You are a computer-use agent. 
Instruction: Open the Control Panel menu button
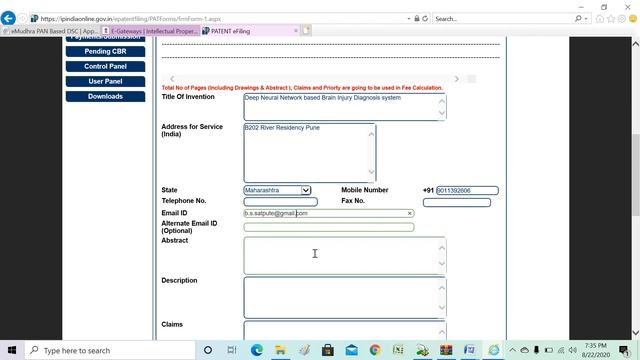click(x=105, y=67)
